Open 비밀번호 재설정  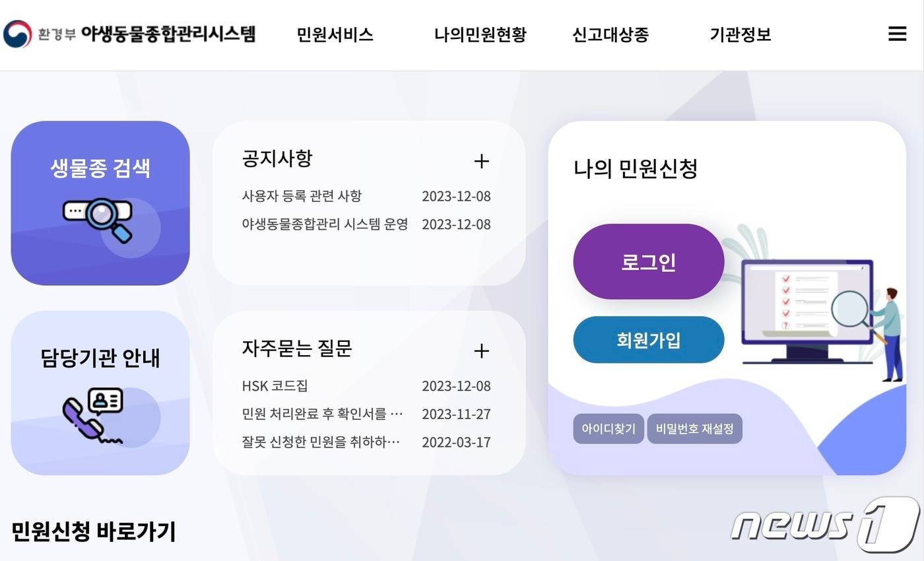pos(694,428)
